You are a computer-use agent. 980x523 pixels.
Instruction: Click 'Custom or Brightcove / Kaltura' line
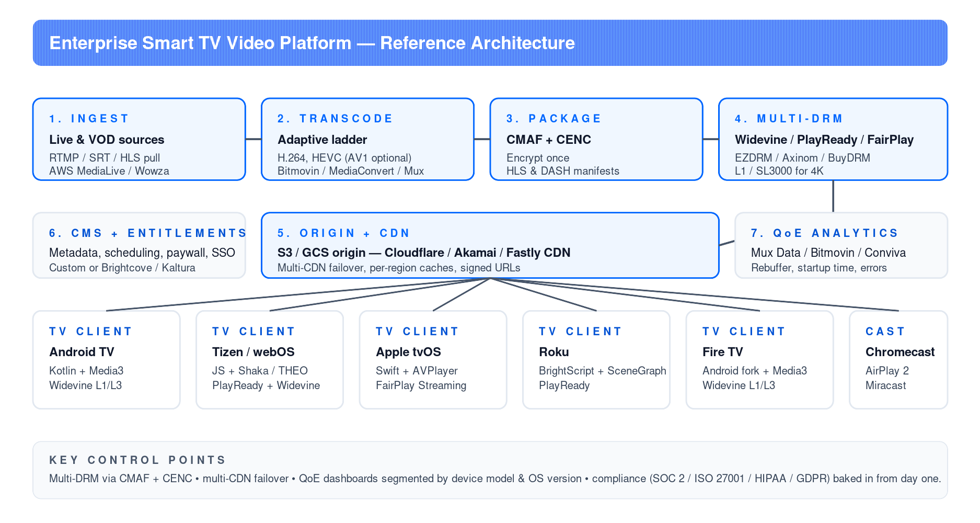[122, 268]
